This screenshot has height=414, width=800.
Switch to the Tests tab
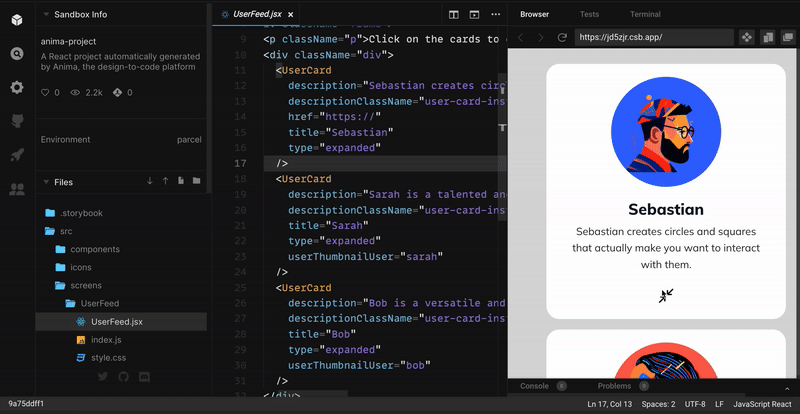589,15
